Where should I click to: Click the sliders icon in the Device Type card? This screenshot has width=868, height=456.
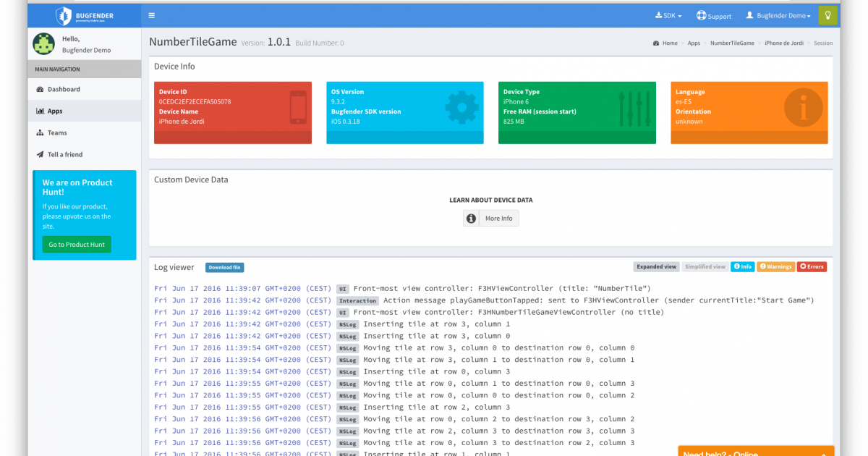pyautogui.click(x=636, y=108)
